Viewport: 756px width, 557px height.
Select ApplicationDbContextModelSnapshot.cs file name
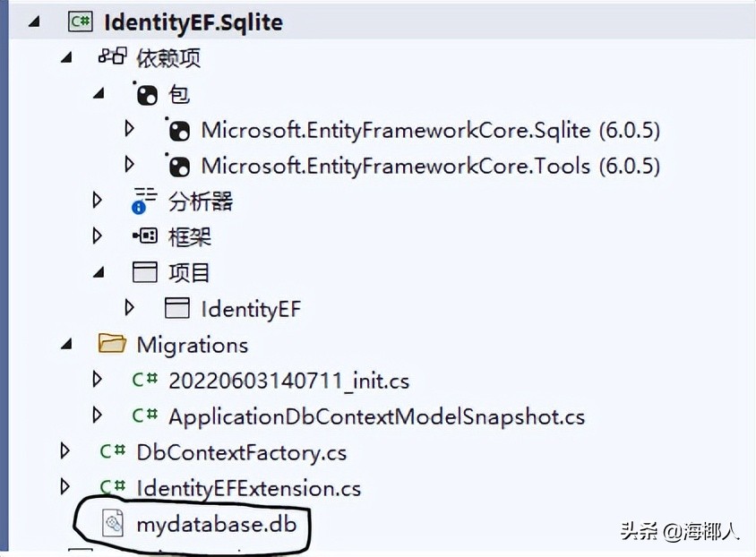[376, 416]
